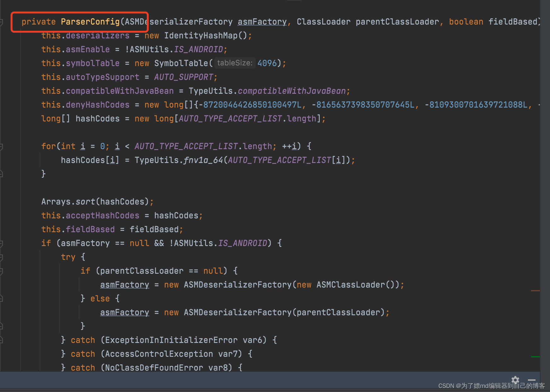Open the gear settings in the bottom panel
The image size is (550, 392).
click(515, 380)
